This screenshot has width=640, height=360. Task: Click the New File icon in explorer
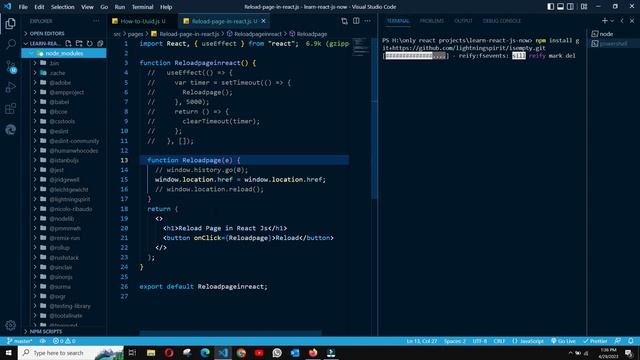[x=68, y=43]
